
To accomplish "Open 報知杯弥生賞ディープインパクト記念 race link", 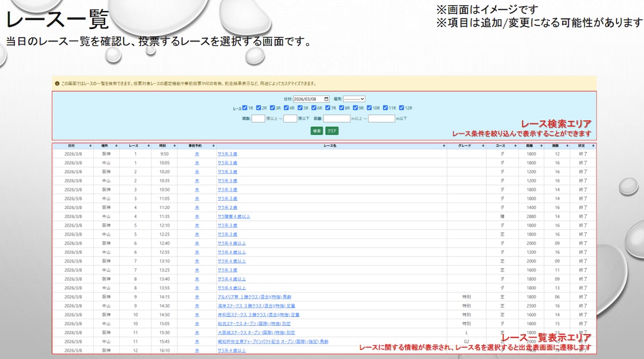I will [273, 342].
